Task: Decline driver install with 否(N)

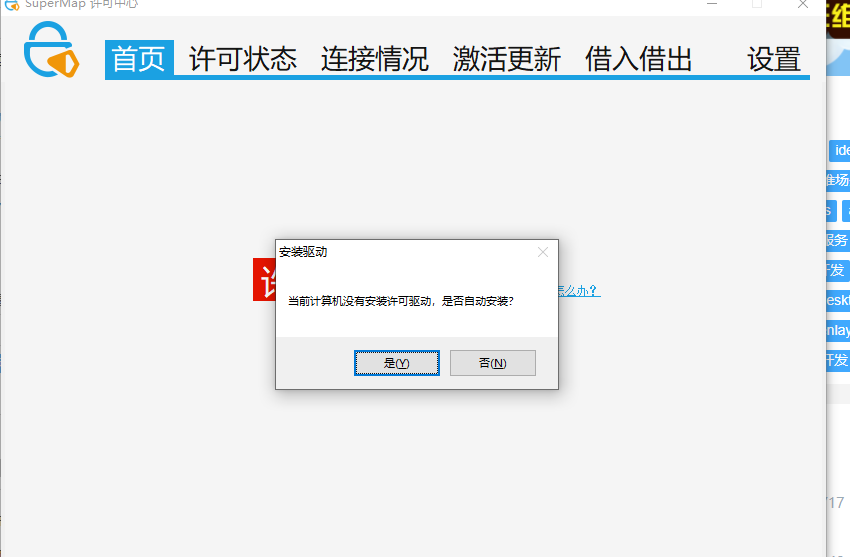Action: [x=493, y=363]
